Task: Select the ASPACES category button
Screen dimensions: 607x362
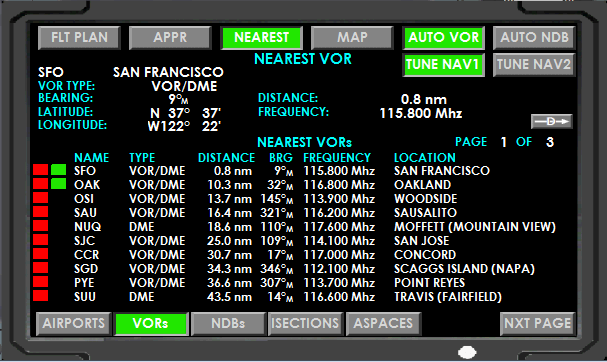Action: click(x=383, y=324)
